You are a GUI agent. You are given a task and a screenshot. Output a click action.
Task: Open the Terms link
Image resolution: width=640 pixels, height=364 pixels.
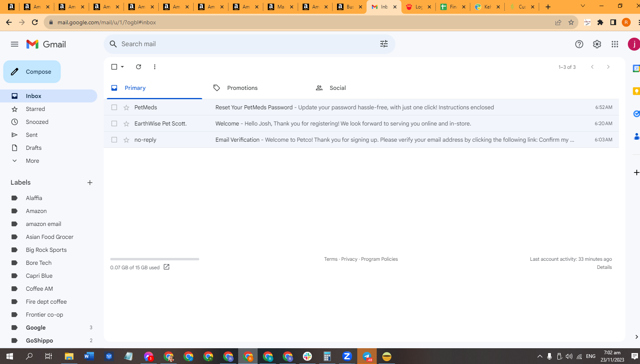pos(331,259)
